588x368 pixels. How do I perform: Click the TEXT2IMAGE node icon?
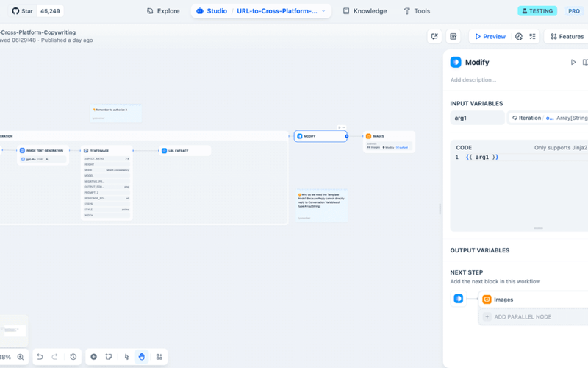coord(86,151)
